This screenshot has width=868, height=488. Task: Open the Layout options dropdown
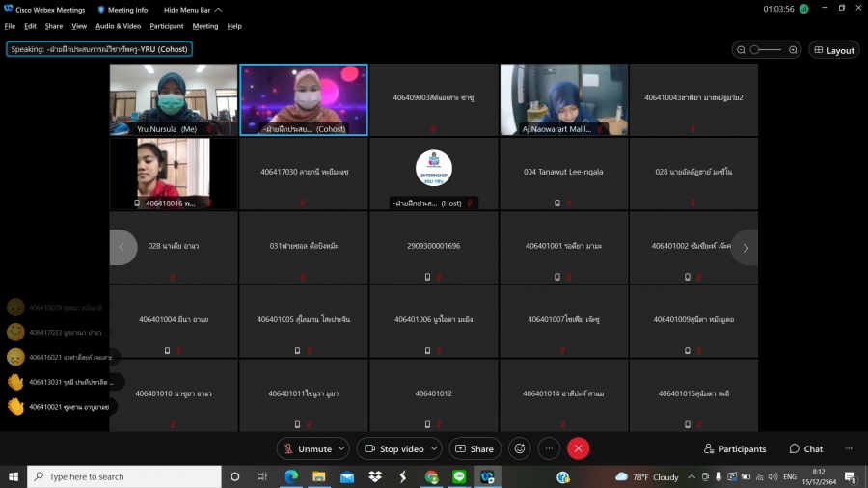click(834, 50)
